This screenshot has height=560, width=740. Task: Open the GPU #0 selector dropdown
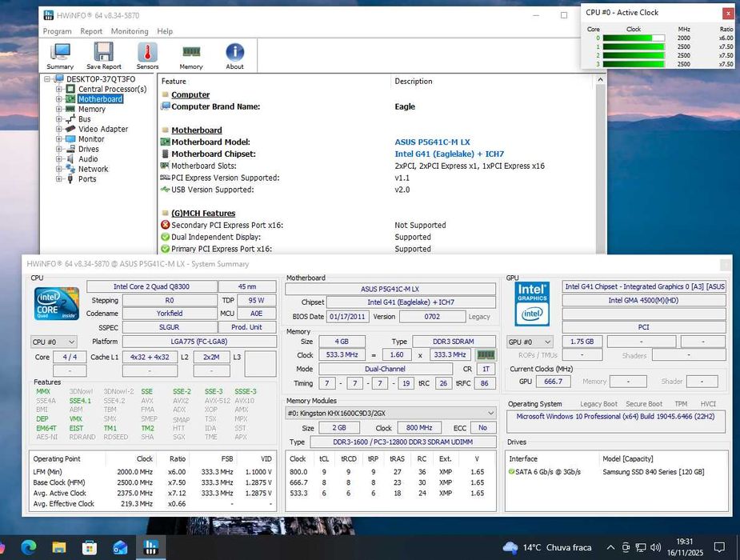[530, 342]
